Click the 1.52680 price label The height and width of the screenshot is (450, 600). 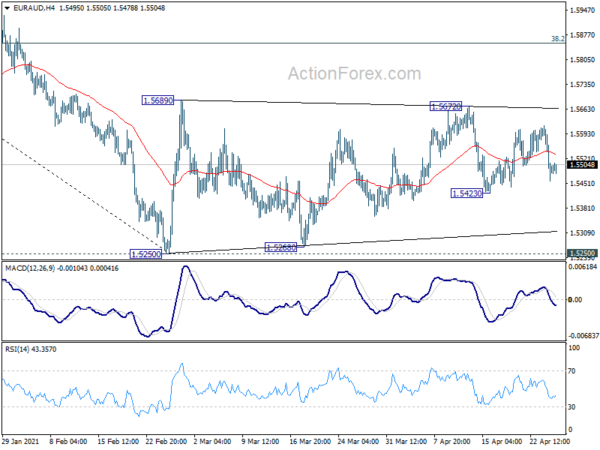tap(280, 247)
